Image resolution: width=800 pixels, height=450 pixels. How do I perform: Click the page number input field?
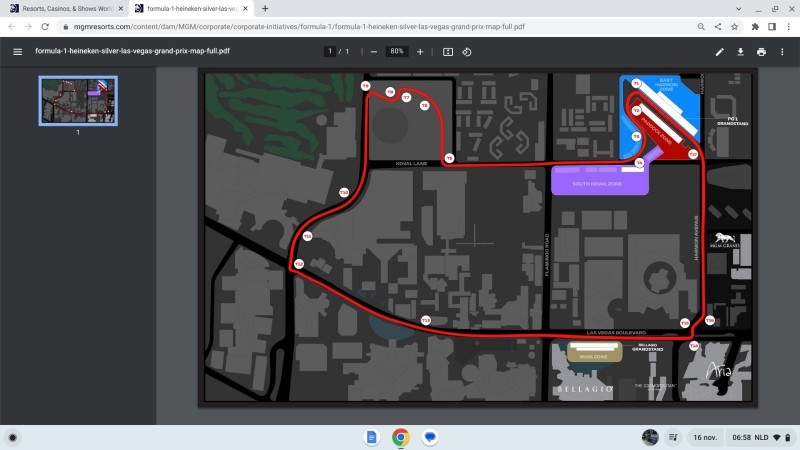point(329,51)
